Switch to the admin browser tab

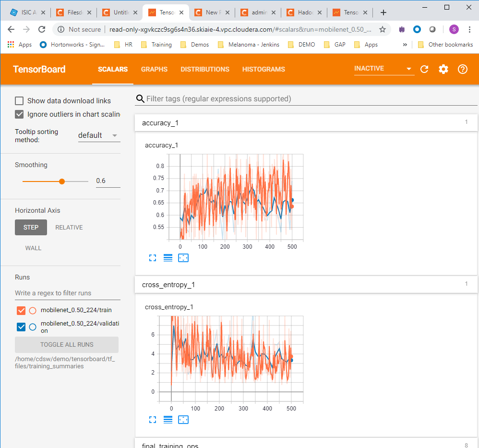[x=258, y=12]
